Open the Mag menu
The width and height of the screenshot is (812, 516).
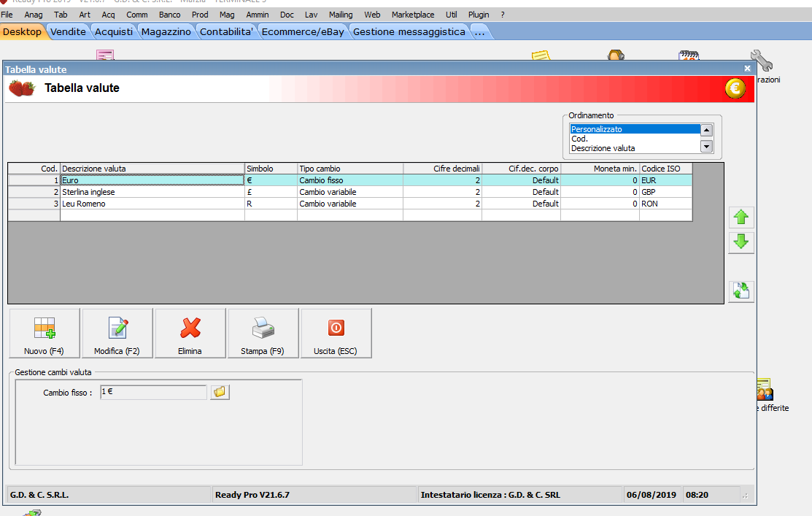tap(227, 15)
